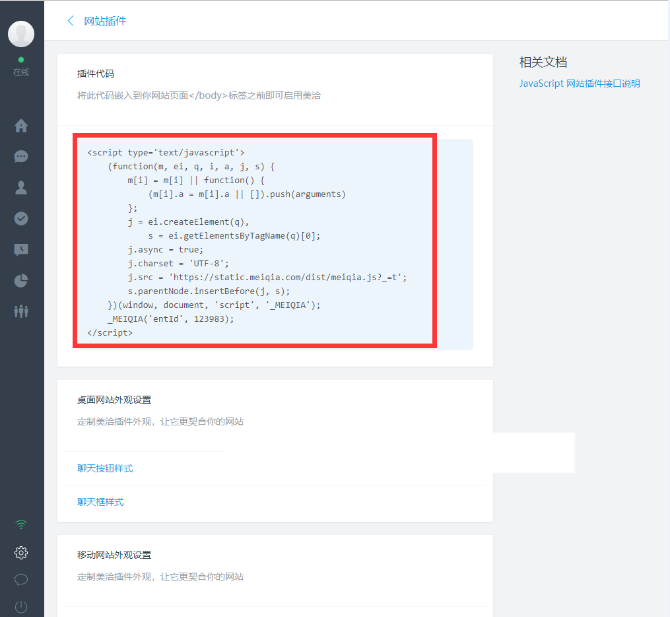Click the user avatar in the sidebar
Image resolution: width=670 pixels, height=617 pixels.
coord(21,34)
